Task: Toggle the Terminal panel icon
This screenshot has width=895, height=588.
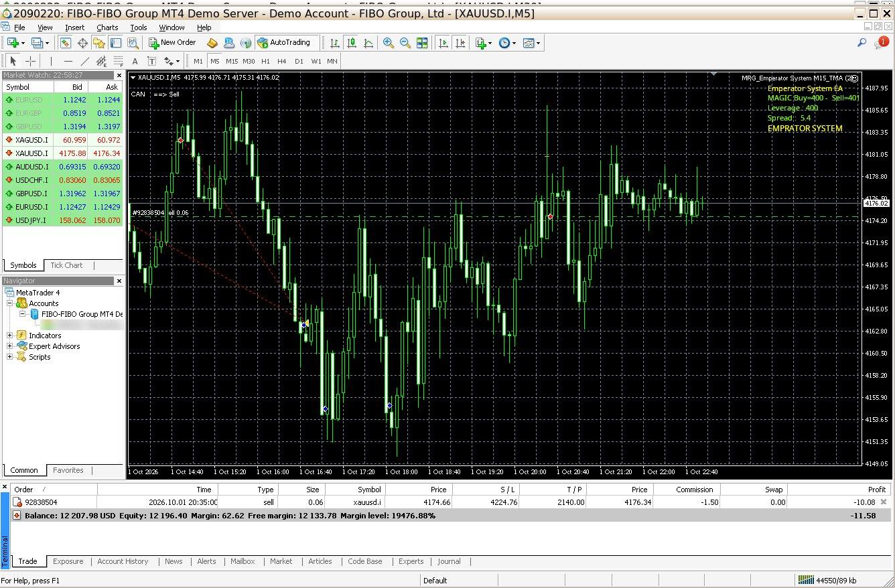Action: point(116,43)
